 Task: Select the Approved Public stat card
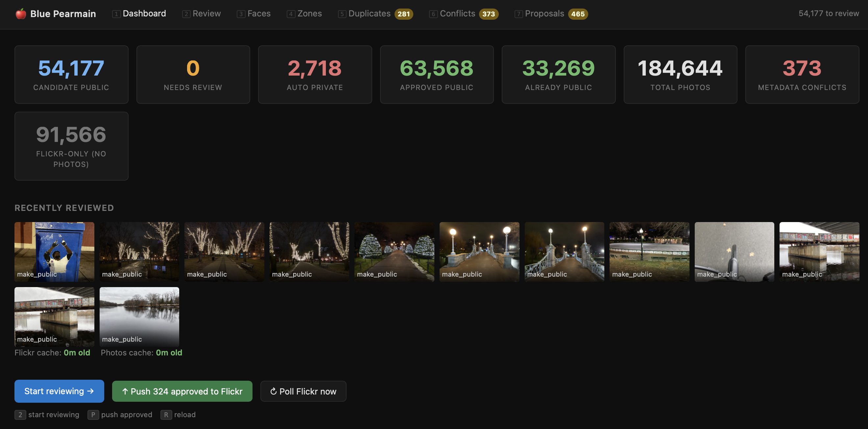[437, 75]
